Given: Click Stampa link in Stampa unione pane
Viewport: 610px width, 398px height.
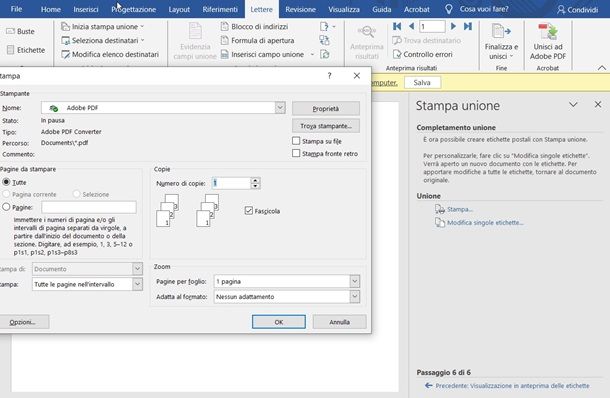Looking at the screenshot, I should [x=459, y=209].
